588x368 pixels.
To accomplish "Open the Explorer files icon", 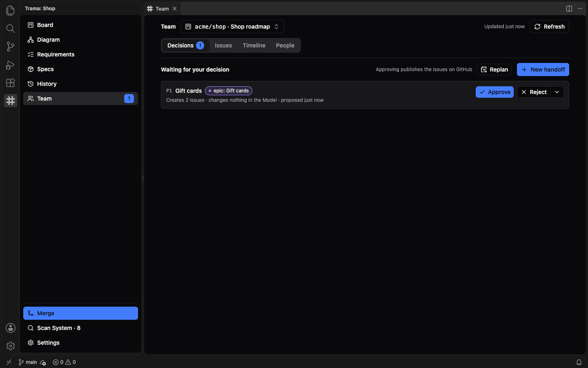I will click(11, 11).
